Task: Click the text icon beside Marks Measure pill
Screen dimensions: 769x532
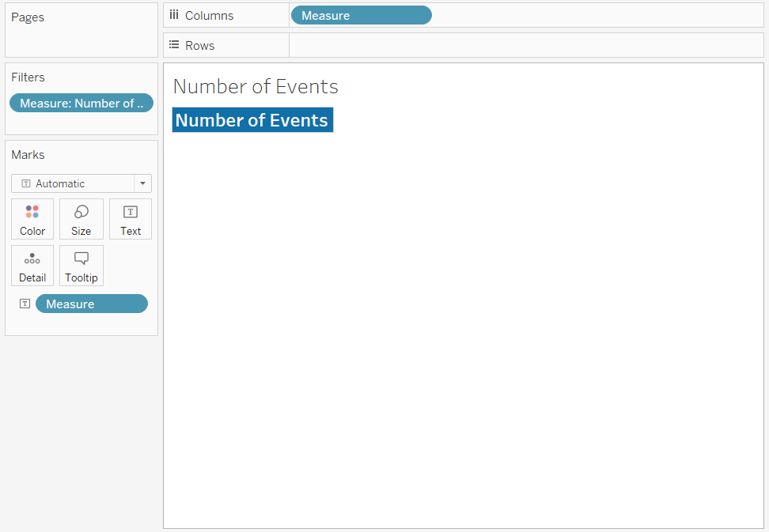Action: coord(25,304)
